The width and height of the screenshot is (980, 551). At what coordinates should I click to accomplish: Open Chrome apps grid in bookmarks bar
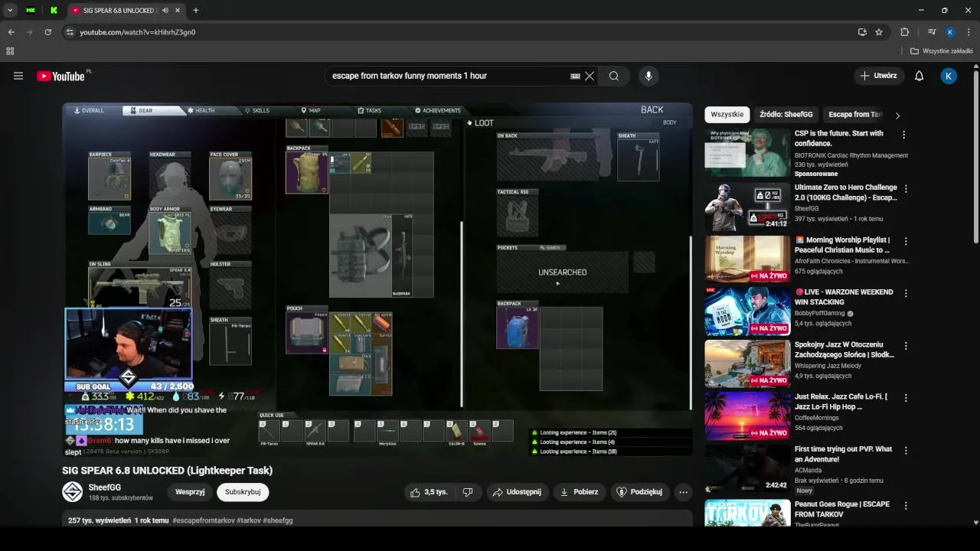[x=10, y=51]
